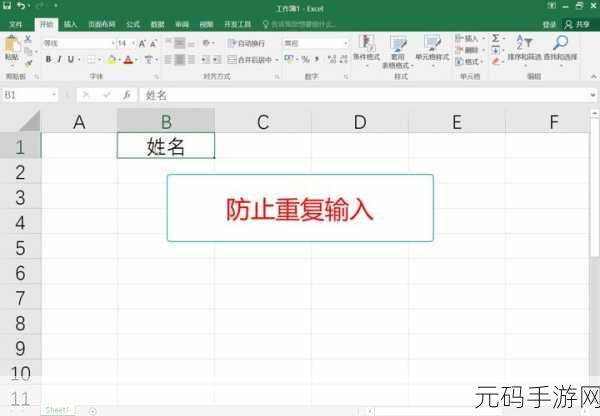The height and width of the screenshot is (416, 600).
Task: Increase decimal places
Action: click(x=332, y=59)
